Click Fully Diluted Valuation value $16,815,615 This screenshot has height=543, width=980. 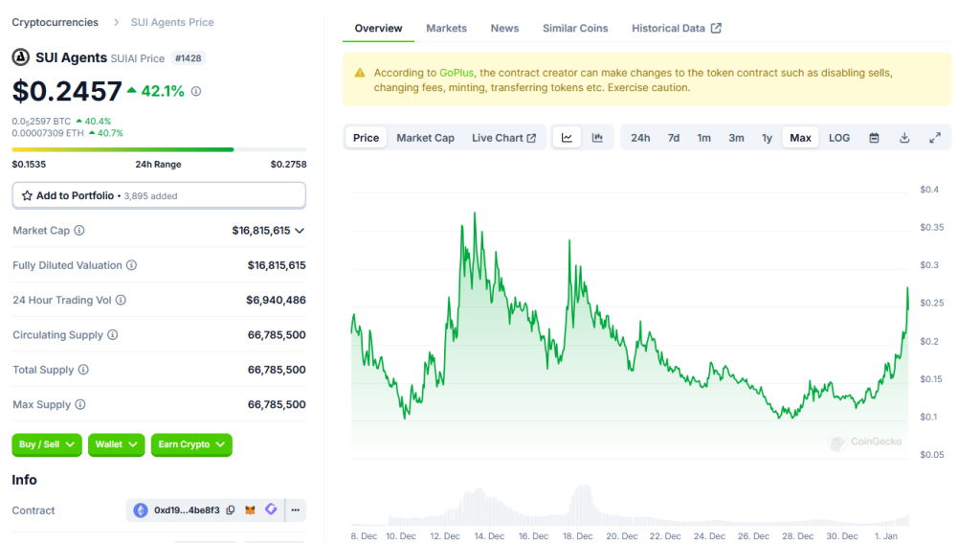(277, 265)
